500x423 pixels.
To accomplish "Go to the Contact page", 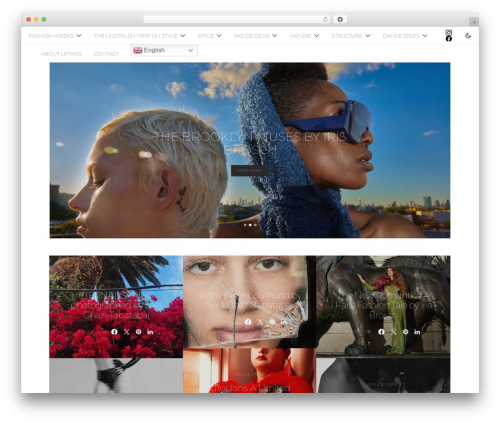I will (106, 54).
